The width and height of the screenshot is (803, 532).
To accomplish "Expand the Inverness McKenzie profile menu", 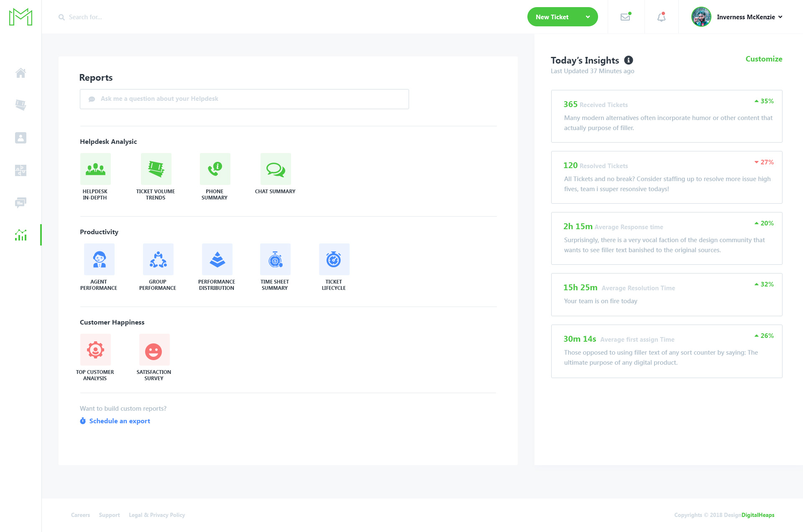I will pos(780,17).
